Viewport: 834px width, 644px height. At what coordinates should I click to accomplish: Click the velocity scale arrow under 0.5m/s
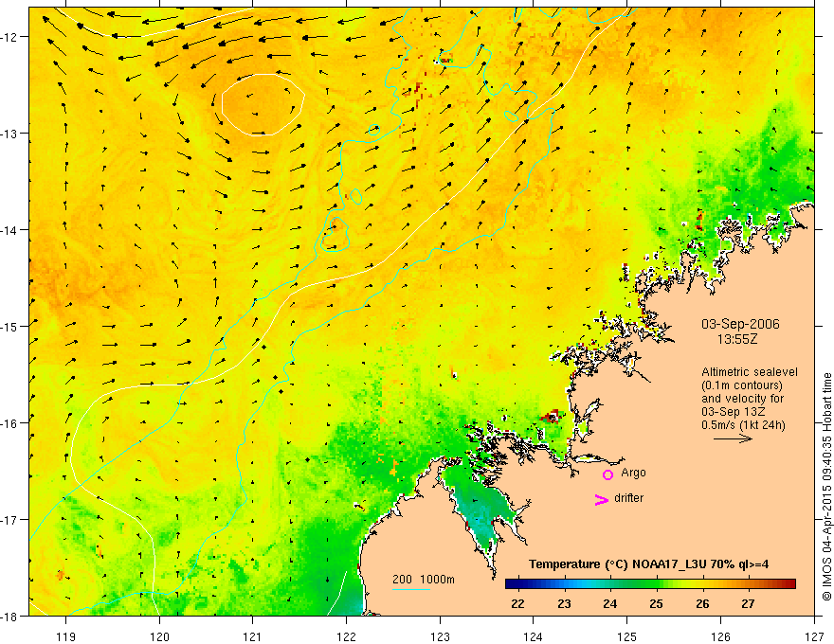click(733, 438)
